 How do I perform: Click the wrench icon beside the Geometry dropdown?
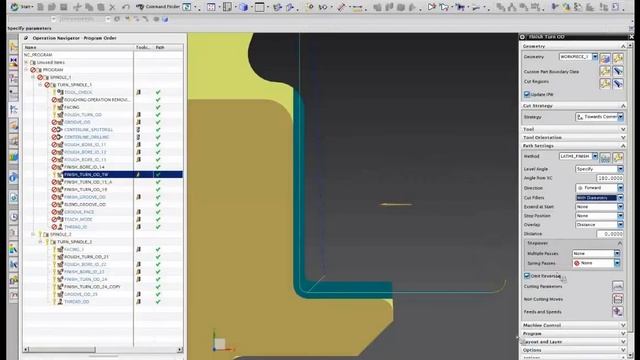pos(618,58)
